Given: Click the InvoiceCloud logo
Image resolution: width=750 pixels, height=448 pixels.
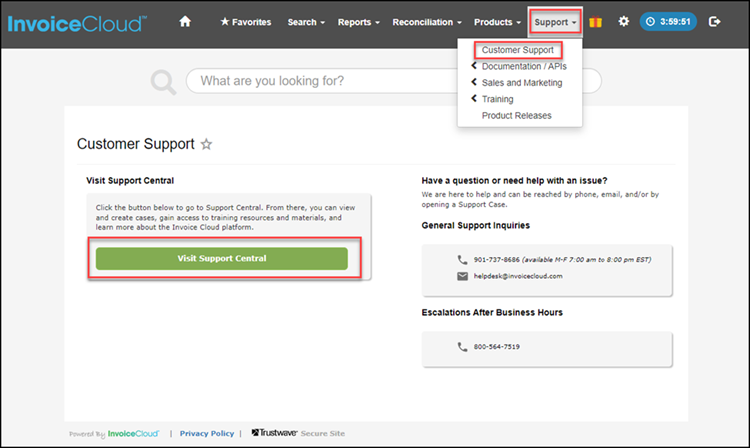Looking at the screenshot, I should coord(77,23).
